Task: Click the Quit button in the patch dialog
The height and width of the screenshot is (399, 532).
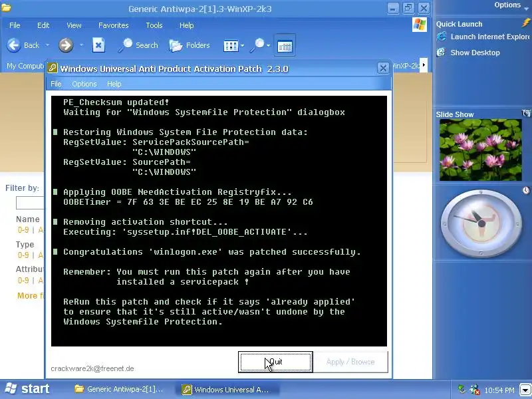Action: (x=275, y=362)
